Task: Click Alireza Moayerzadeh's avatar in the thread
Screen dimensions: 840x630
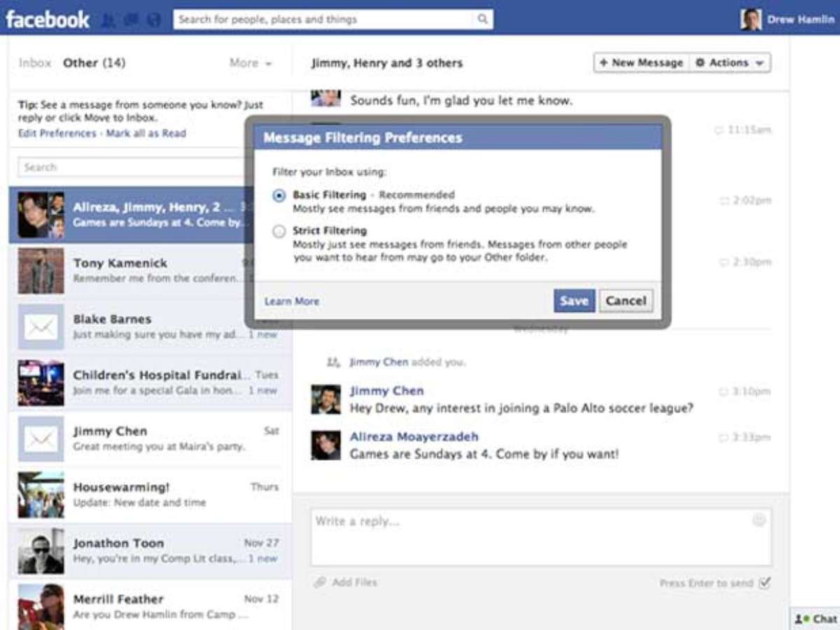Action: click(x=325, y=445)
